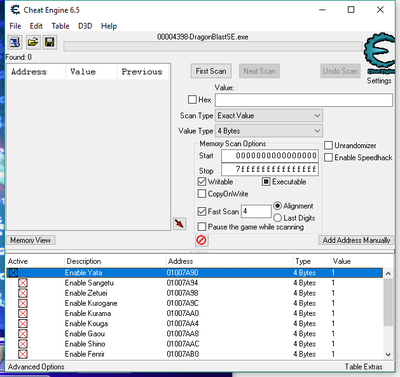Open Advanced Options
The image size is (400, 377).
coord(36,367)
